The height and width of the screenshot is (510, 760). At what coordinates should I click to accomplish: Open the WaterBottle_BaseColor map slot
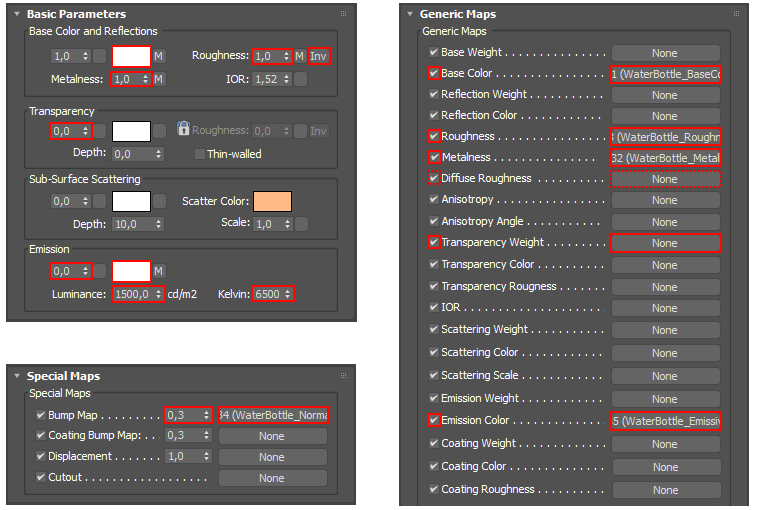665,74
